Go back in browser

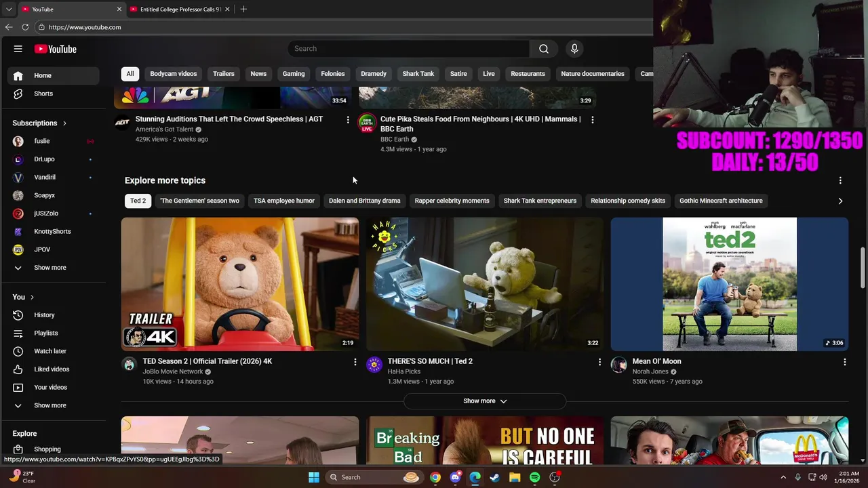tap(9, 27)
